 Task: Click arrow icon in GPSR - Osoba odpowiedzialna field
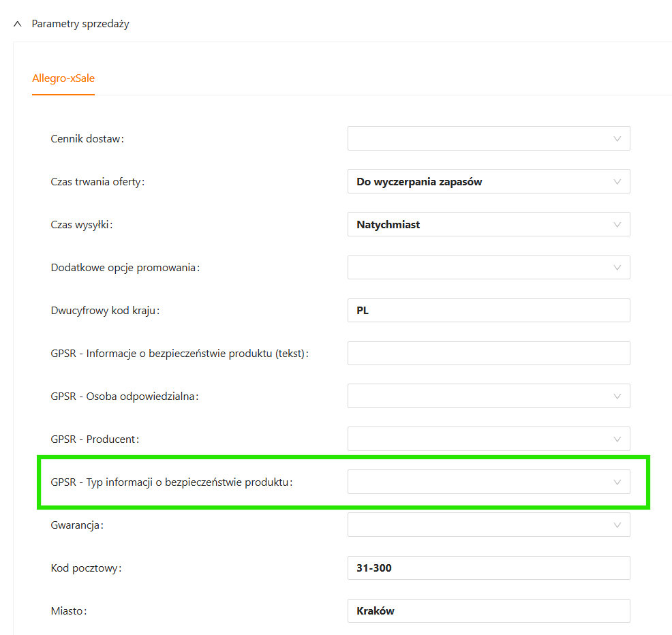tap(617, 397)
